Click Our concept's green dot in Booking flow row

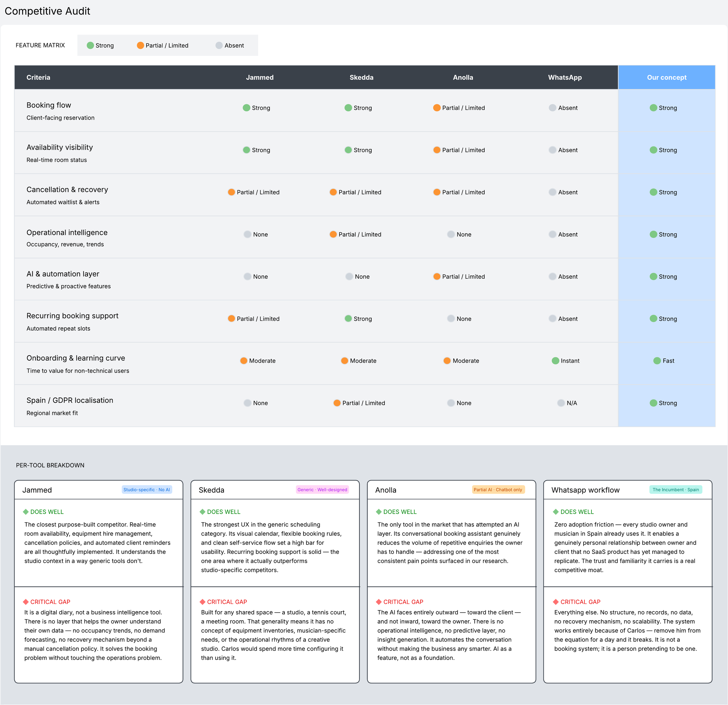tap(653, 108)
